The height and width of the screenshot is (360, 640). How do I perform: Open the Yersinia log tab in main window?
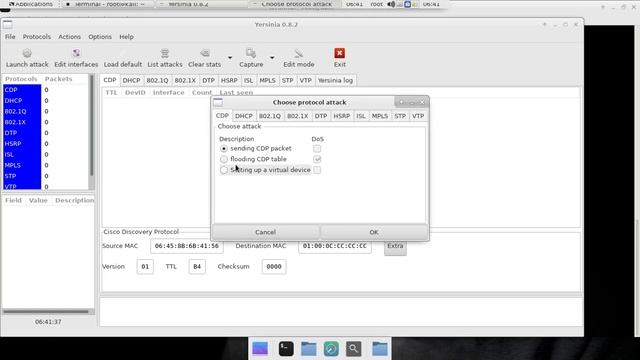click(335, 80)
